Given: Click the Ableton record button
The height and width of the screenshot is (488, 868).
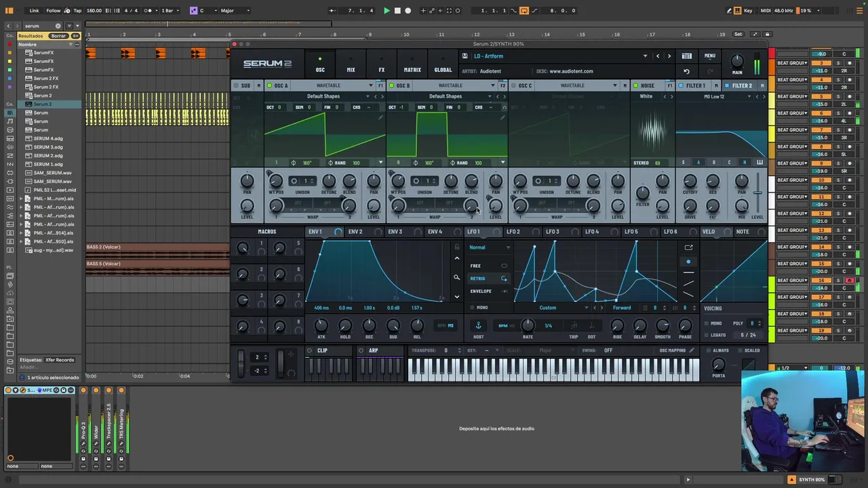Looking at the screenshot, I should pos(408,10).
